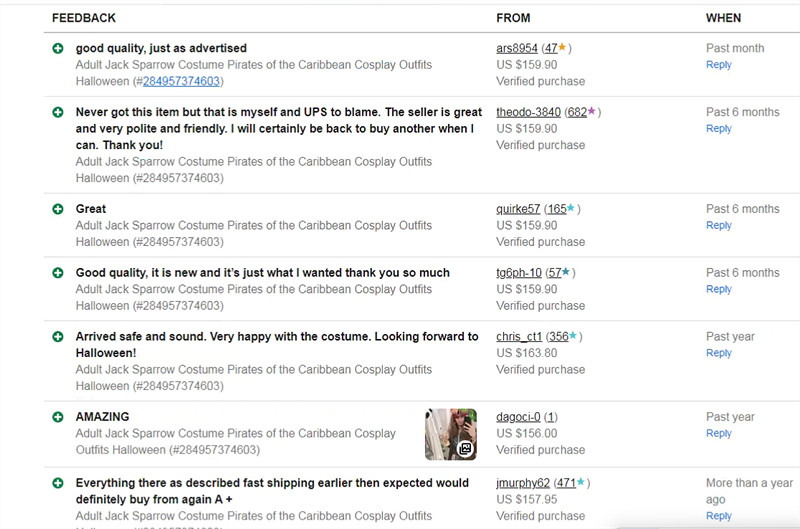800x529 pixels.
Task: Open quirke57's profile link
Action: point(518,209)
